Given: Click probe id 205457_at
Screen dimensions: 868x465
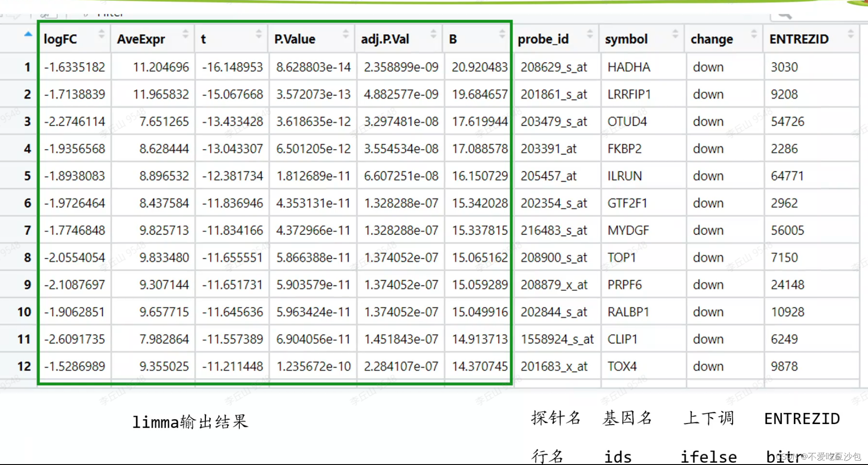Looking at the screenshot, I should [549, 176].
